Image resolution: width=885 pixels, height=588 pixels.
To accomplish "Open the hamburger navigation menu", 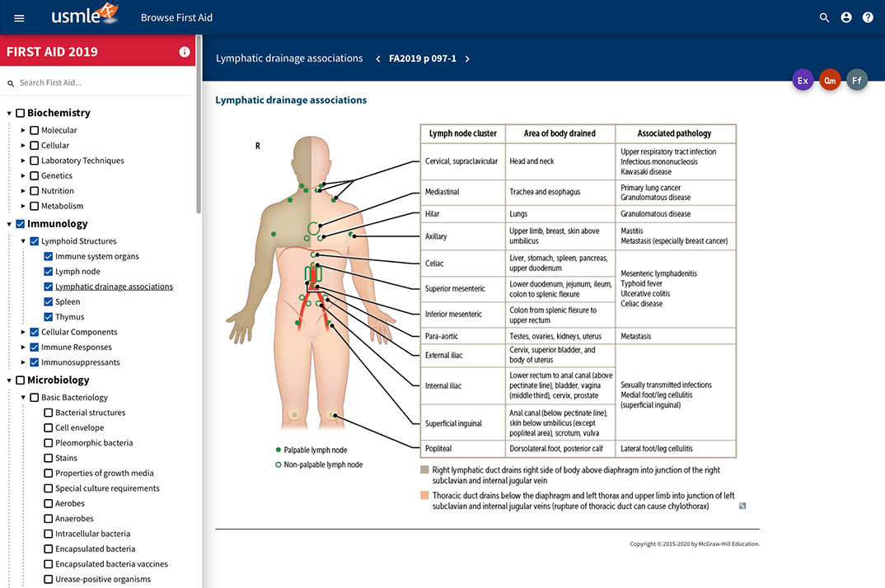I will click(x=19, y=18).
